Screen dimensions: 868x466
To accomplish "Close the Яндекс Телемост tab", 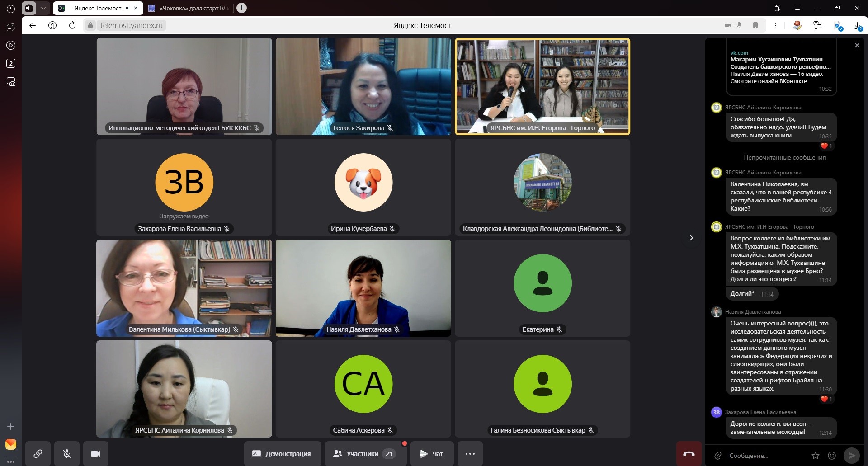I will point(136,8).
